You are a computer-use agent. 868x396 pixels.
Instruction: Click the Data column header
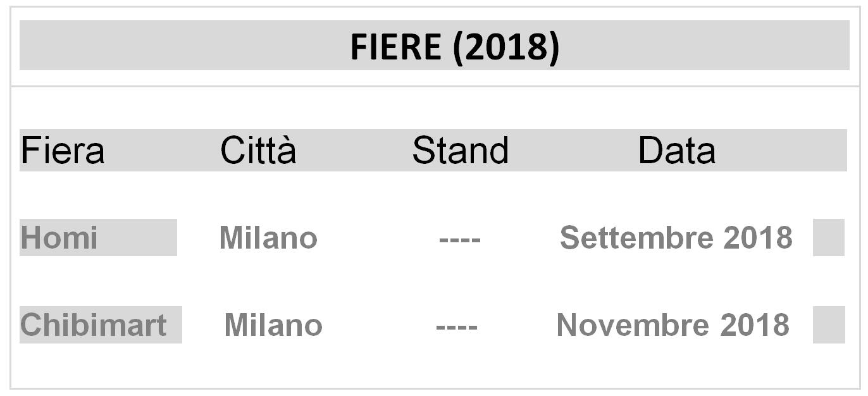tap(676, 151)
